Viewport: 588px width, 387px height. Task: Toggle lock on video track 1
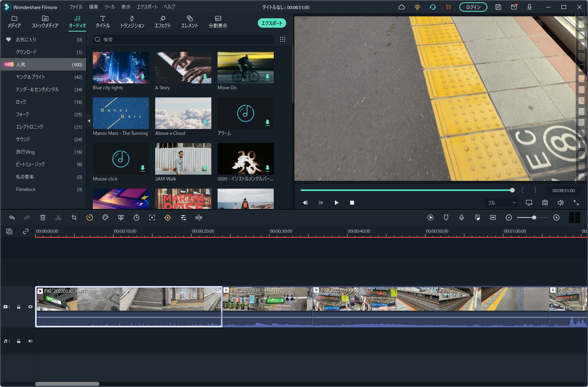19,307
